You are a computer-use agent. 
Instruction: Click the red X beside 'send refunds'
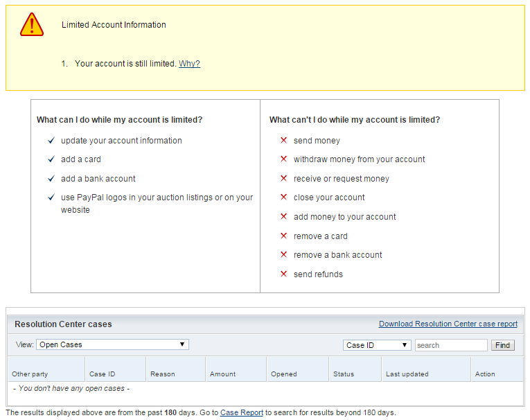coord(283,274)
